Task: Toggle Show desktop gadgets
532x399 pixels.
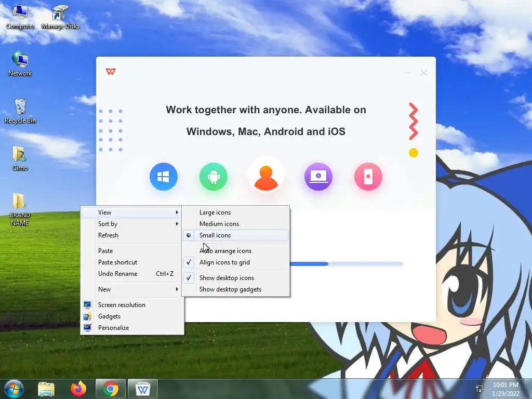Action: (235, 289)
